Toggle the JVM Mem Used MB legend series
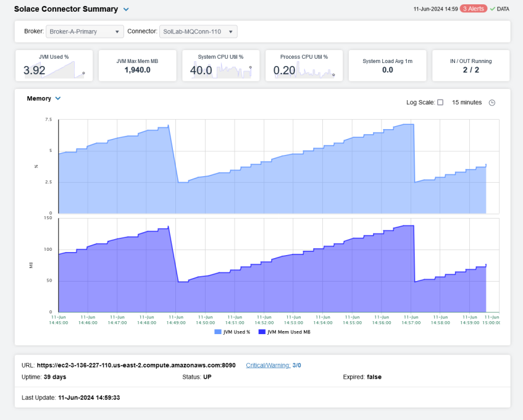This screenshot has height=420, width=523. 285,332
